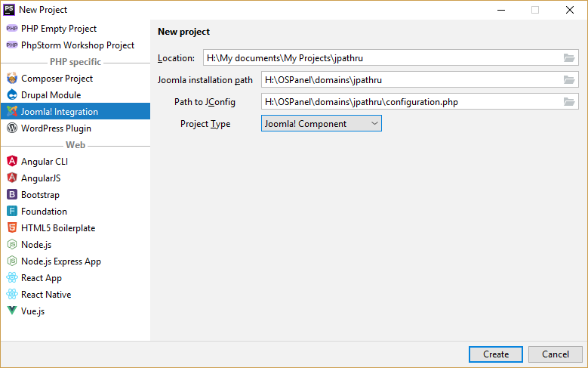Image resolution: width=588 pixels, height=368 pixels.
Task: Click the React App atom icon
Action: [x=12, y=277]
